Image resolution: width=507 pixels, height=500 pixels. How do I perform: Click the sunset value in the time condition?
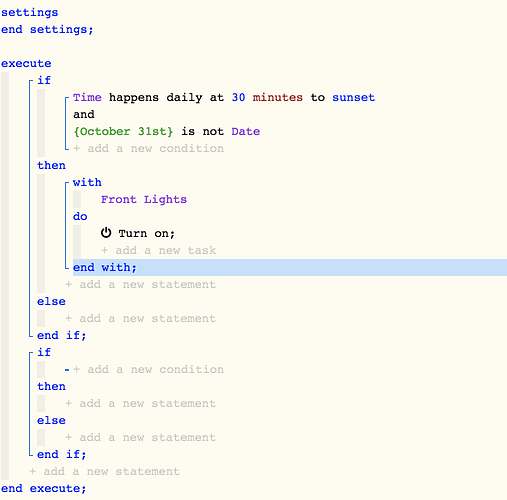click(353, 97)
